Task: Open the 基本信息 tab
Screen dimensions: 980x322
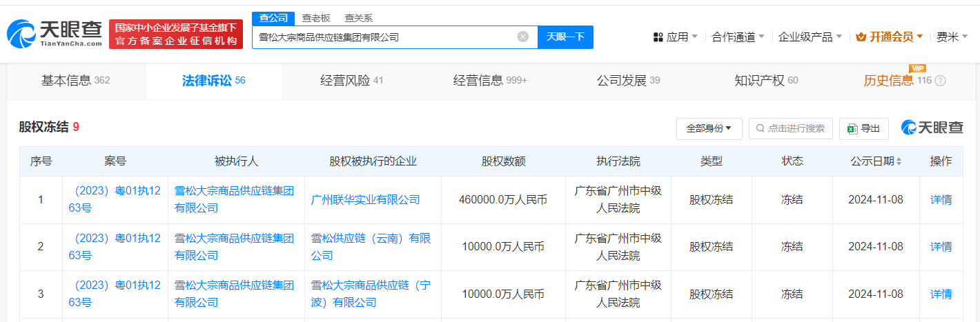Action: 76,81
